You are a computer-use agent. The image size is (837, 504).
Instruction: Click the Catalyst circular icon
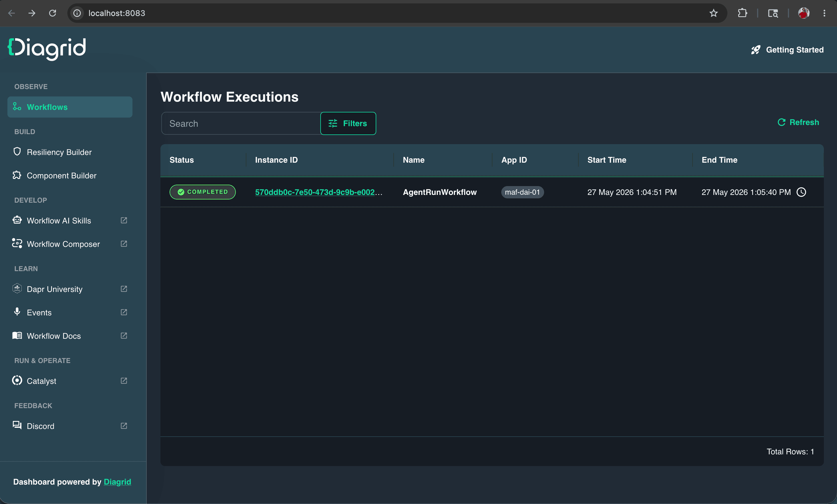(17, 380)
